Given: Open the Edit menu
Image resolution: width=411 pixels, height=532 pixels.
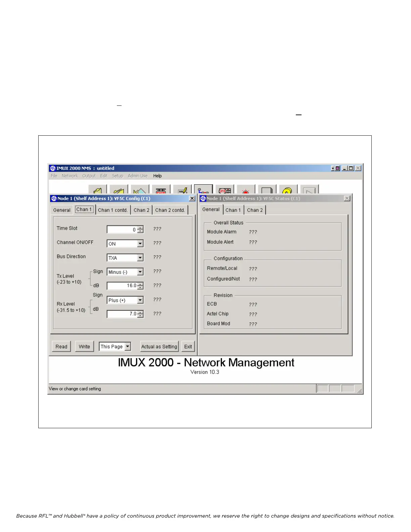Looking at the screenshot, I should 104,176.
